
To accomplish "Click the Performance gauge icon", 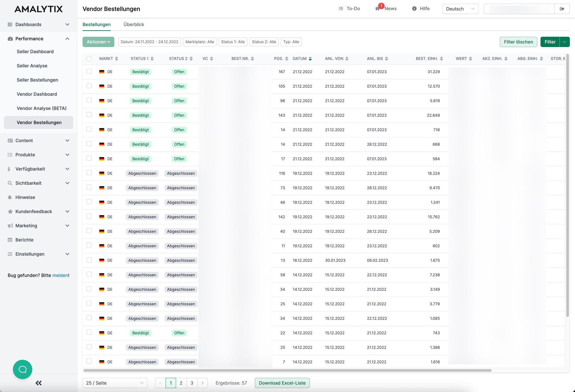I will pos(10,39).
